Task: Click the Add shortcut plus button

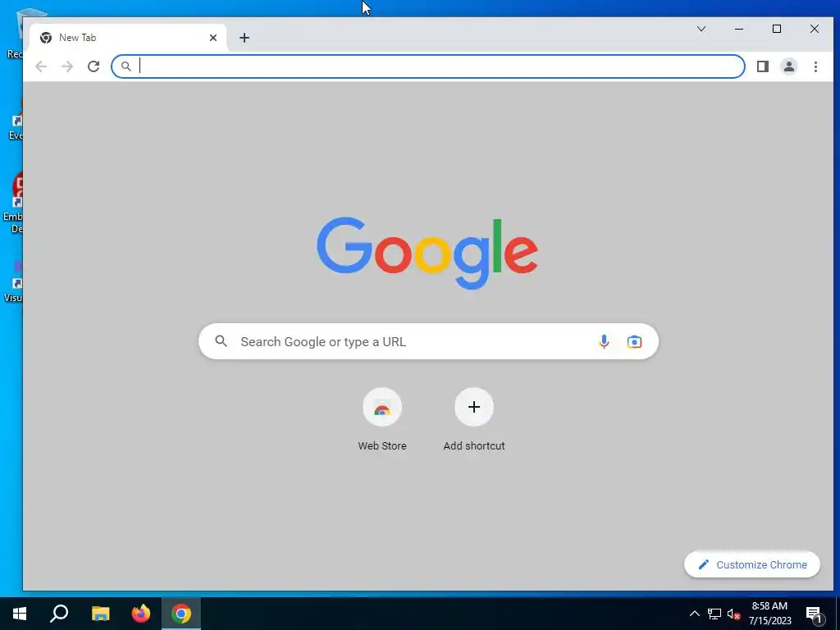Action: [474, 407]
